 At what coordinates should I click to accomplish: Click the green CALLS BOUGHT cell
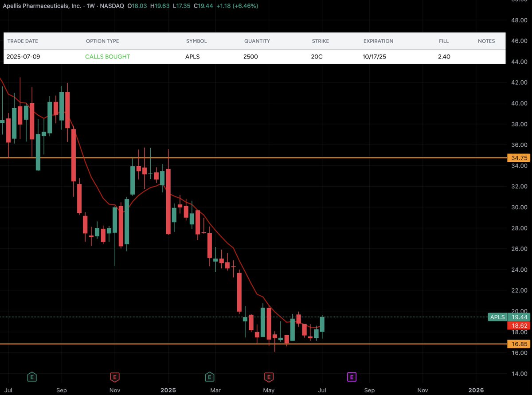108,57
